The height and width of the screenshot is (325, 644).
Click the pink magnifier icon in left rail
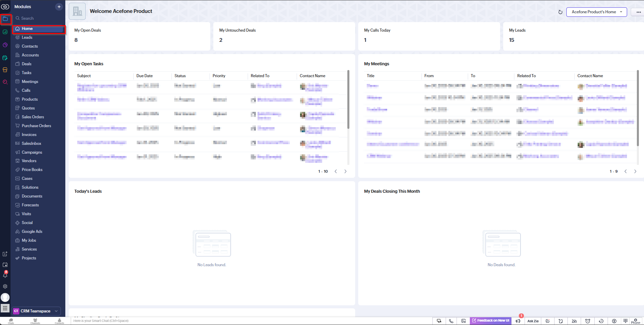[5, 82]
